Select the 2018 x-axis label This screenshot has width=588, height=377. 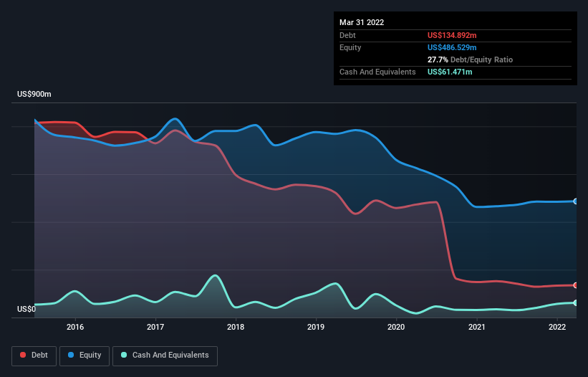click(x=236, y=327)
